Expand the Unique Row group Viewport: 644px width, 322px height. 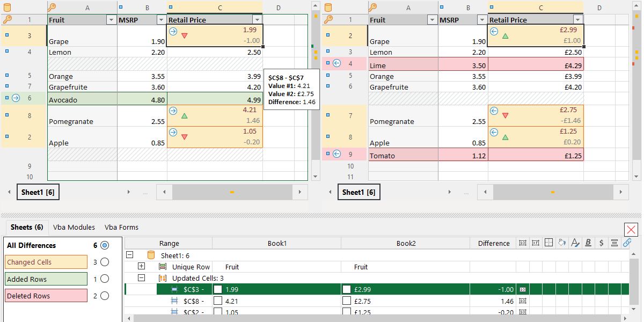click(141, 266)
